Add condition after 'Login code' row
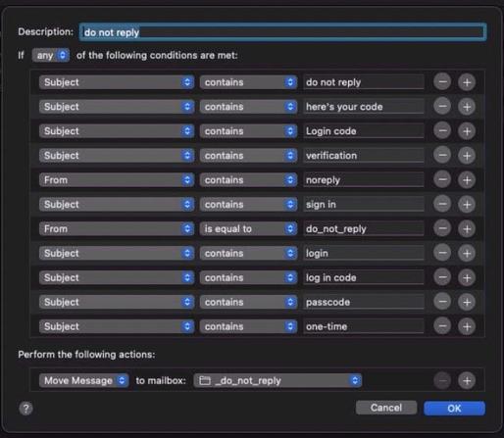This screenshot has height=438, width=504. (x=467, y=131)
